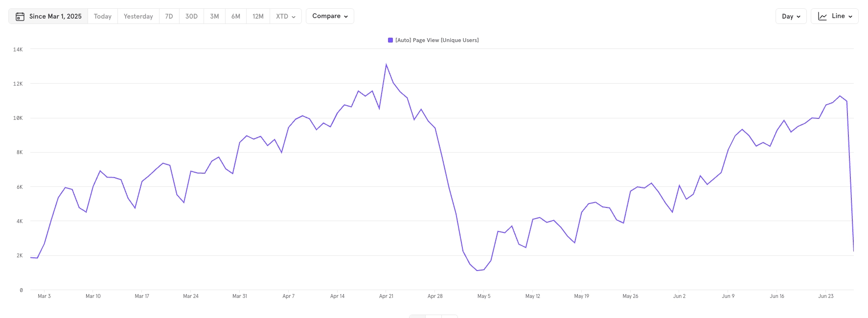Select the Today date range
The width and height of the screenshot is (868, 318).
click(x=103, y=16)
